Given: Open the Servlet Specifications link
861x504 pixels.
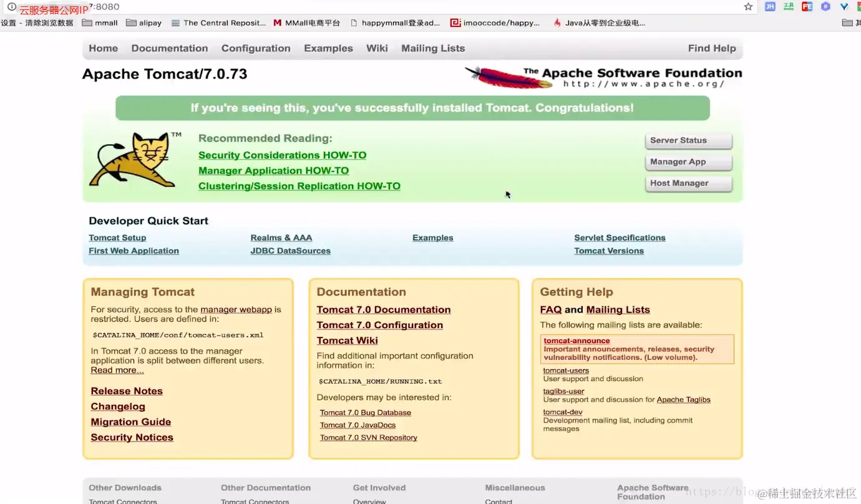Looking at the screenshot, I should tap(620, 238).
